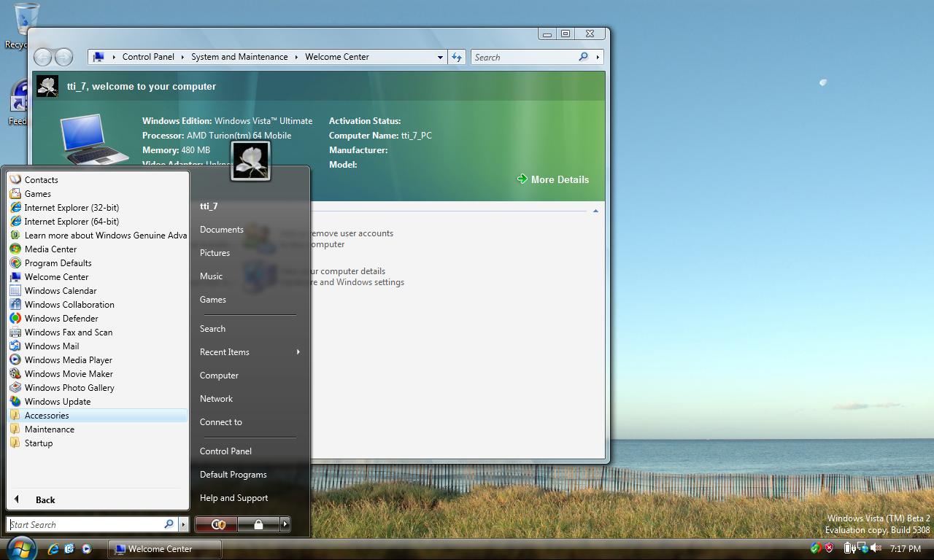934x560 pixels.
Task: Open Windows Media Player from list
Action: pyautogui.click(x=98, y=360)
